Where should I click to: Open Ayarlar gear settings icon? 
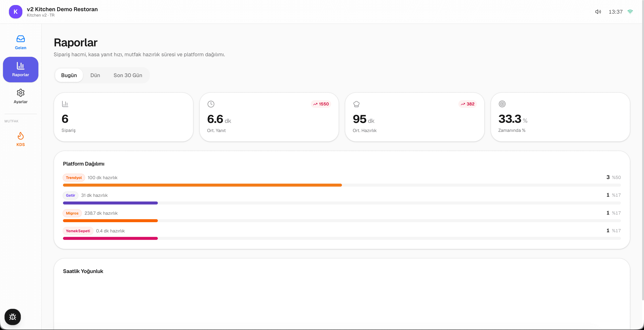click(x=20, y=93)
